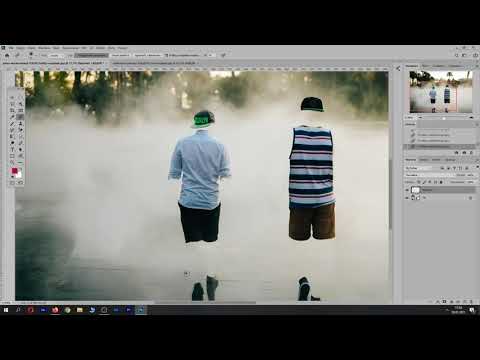
Task: Select the Eraser tool
Action: [20, 130]
